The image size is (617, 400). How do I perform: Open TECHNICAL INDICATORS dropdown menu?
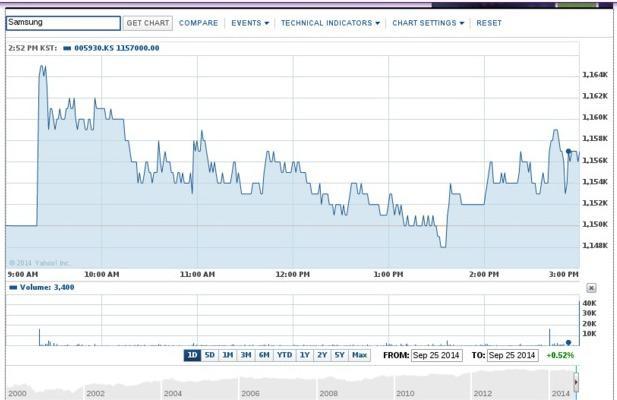click(330, 23)
